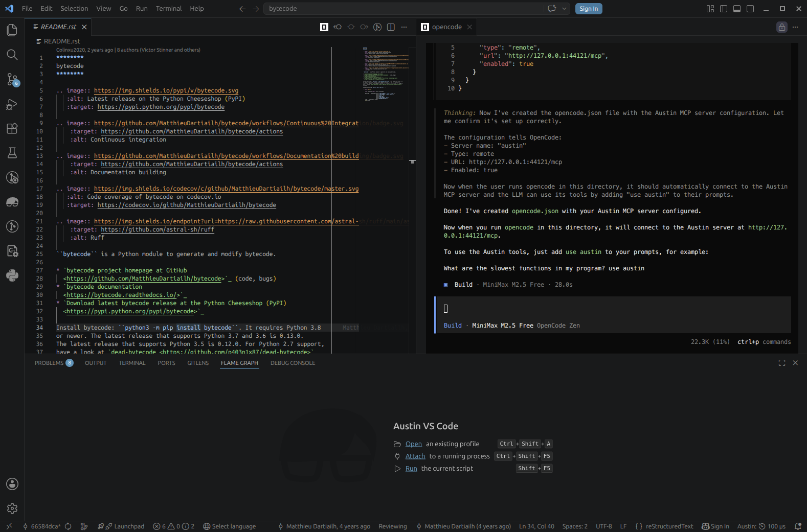Open More Actions for opencode editor group
Screen dimensions: 807x532
pyautogui.click(x=795, y=27)
